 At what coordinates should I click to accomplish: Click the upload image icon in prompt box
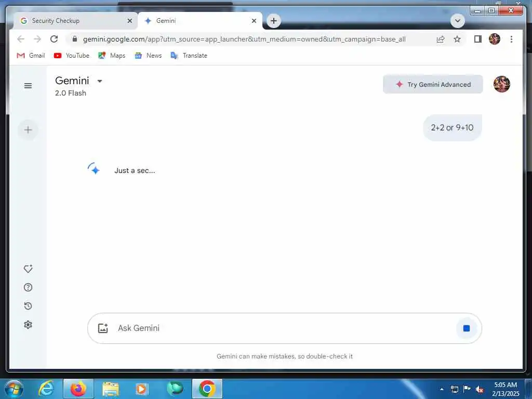pyautogui.click(x=103, y=328)
